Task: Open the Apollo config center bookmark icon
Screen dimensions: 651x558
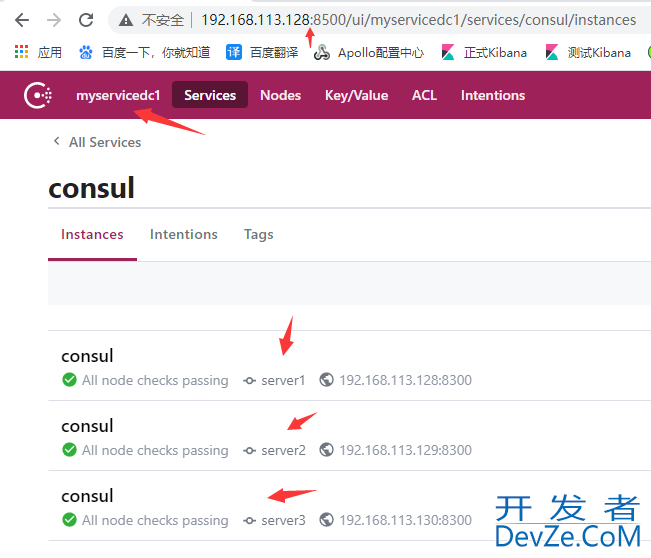Action: (x=322, y=52)
